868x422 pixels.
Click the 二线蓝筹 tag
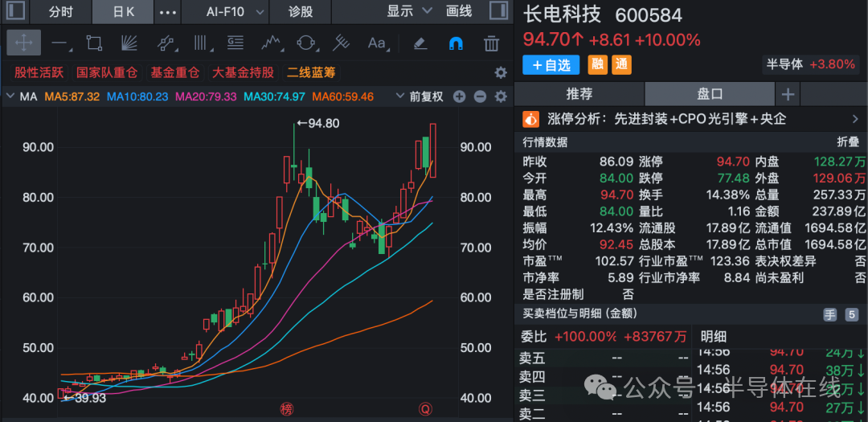click(310, 72)
